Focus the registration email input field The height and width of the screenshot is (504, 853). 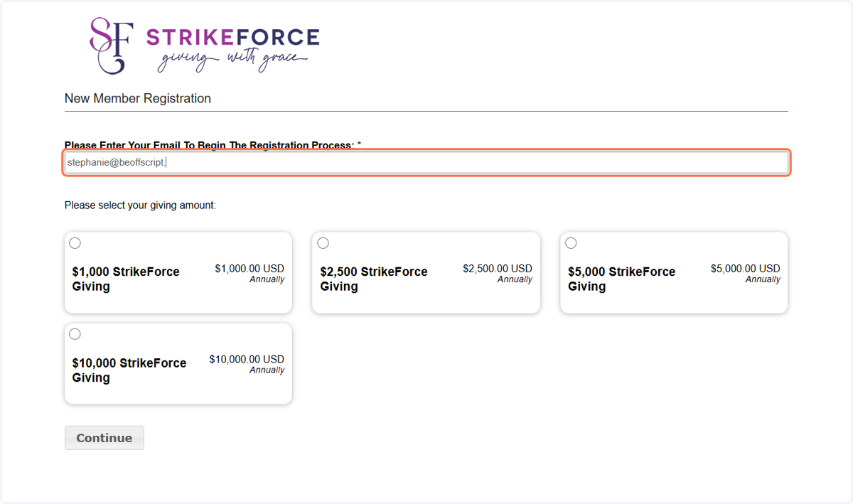426,163
